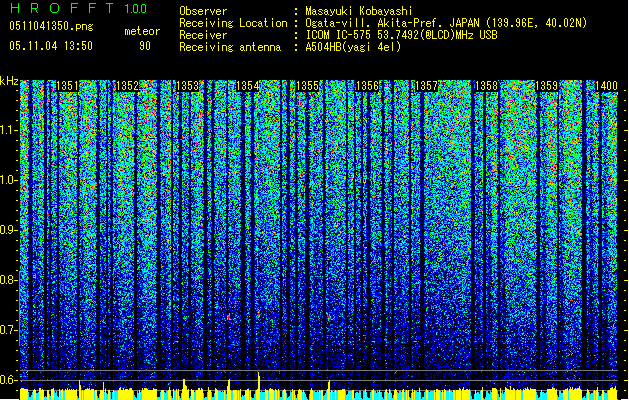This screenshot has width=629, height=400.
Task: Click the 0.8 frequency axis label
Action: pyautogui.click(x=9, y=280)
